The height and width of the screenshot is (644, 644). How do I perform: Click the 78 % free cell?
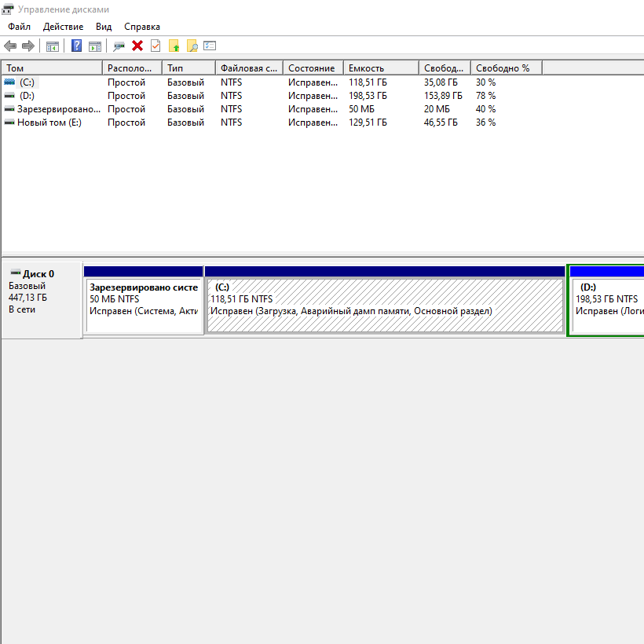tap(486, 96)
